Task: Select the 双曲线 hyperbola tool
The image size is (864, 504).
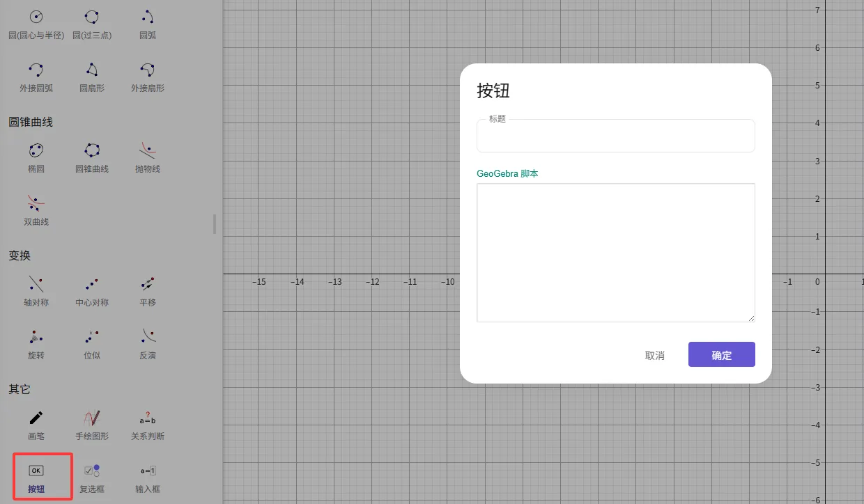Action: 36,210
